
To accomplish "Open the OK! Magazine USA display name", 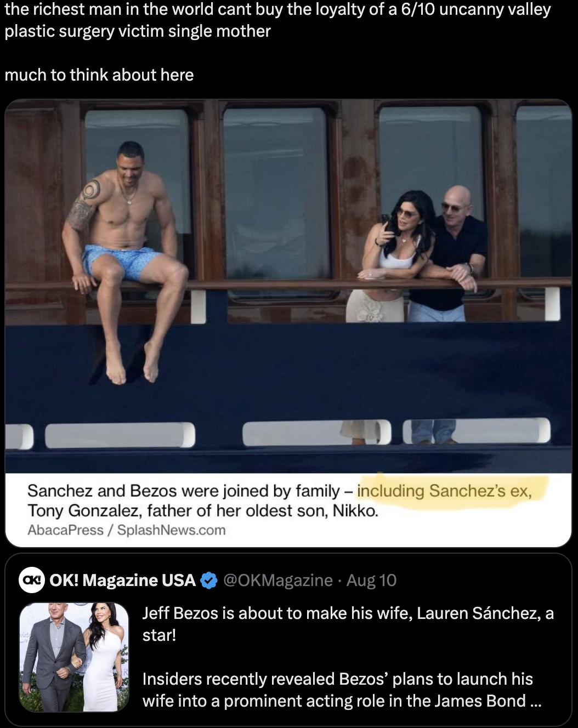I will click(x=122, y=581).
